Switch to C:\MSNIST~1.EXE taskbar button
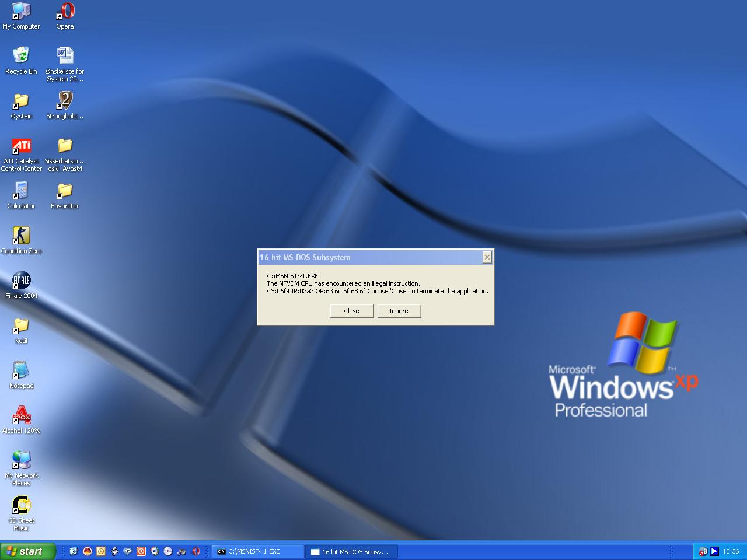 (x=257, y=551)
